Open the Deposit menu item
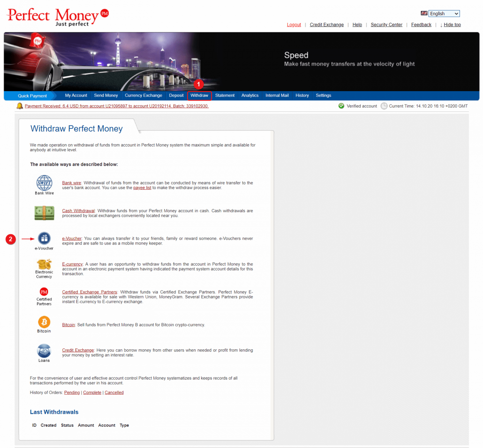Viewport: 483px width, 448px height. click(x=176, y=95)
